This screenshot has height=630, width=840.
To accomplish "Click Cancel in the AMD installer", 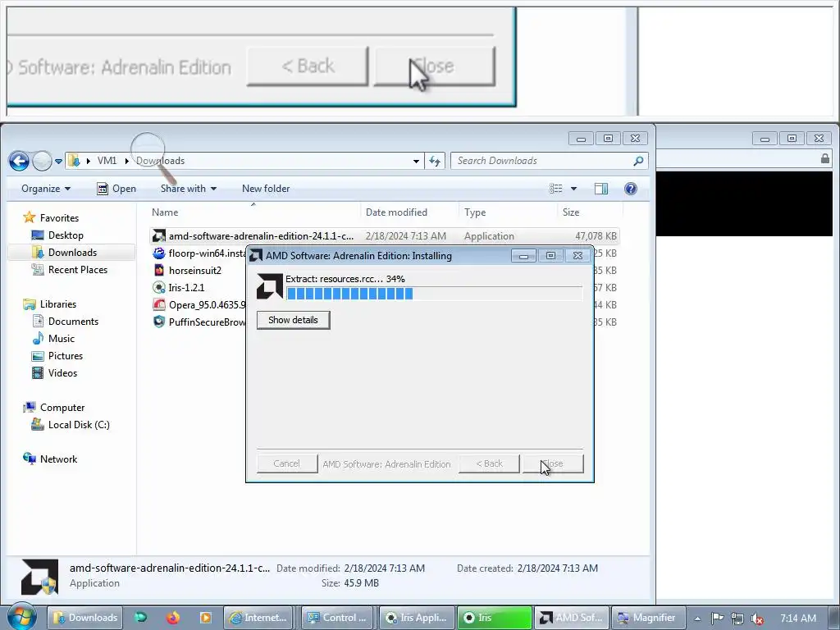I will coord(286,463).
